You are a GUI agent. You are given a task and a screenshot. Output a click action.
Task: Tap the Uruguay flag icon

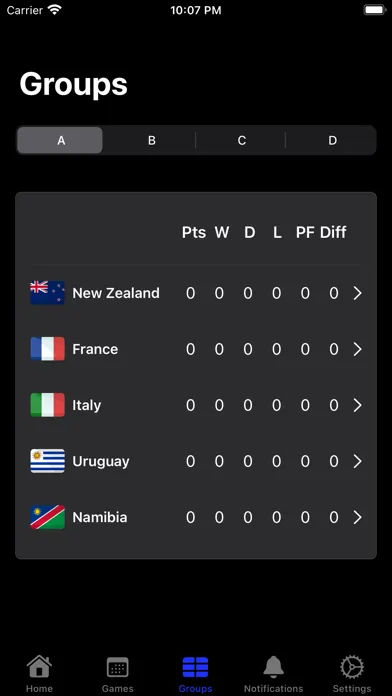[48, 461]
